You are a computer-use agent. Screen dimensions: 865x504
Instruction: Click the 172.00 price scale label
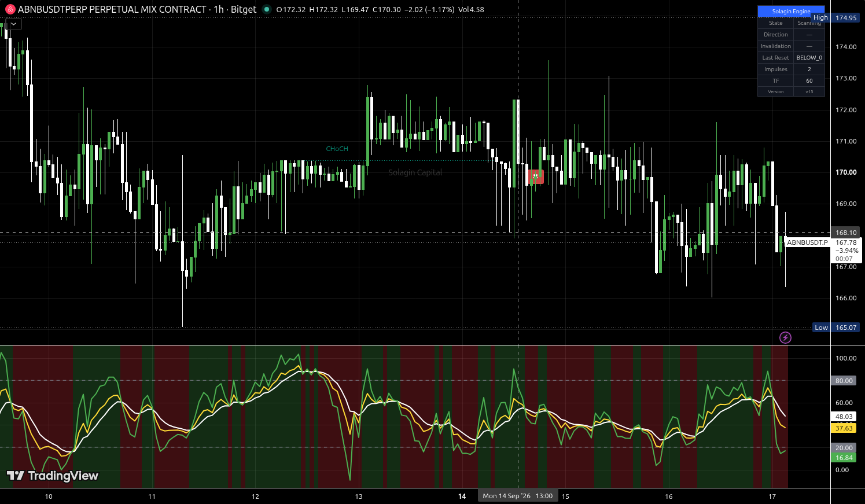pyautogui.click(x=846, y=110)
